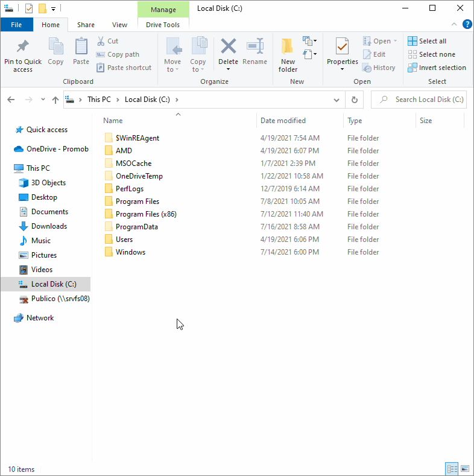
Task: Switch to Details view icon in status bar
Action: [x=452, y=469]
